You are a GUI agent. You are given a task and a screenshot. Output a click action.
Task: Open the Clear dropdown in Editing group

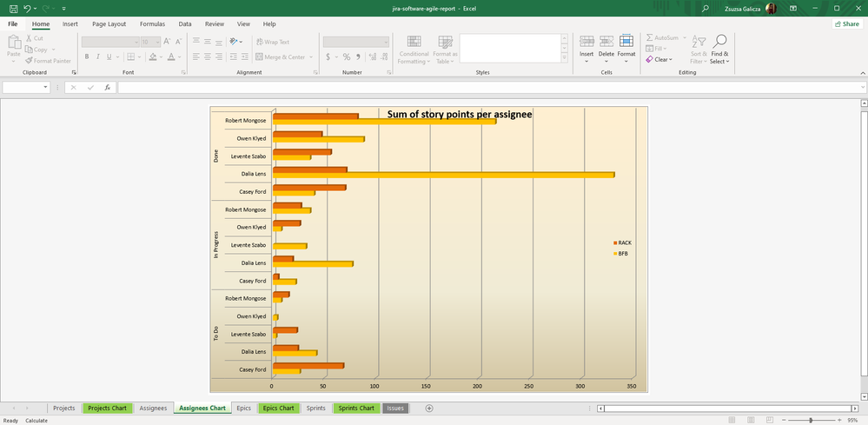point(661,60)
